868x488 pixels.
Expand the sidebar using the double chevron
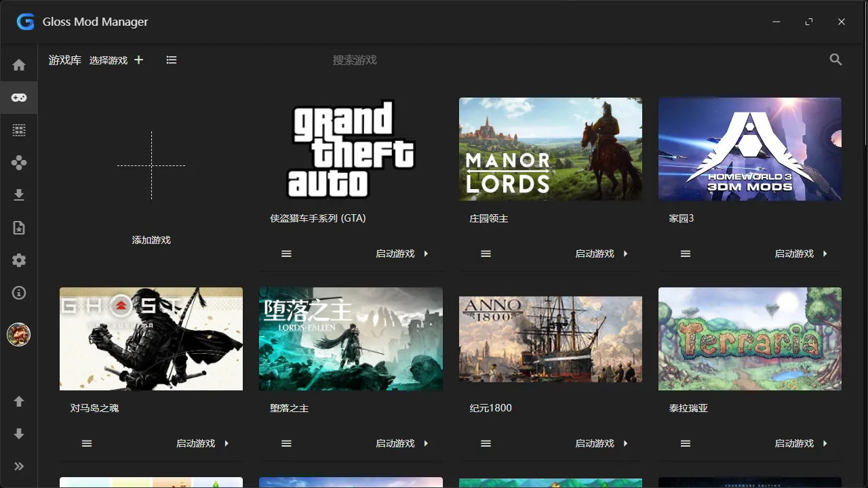[x=18, y=466]
